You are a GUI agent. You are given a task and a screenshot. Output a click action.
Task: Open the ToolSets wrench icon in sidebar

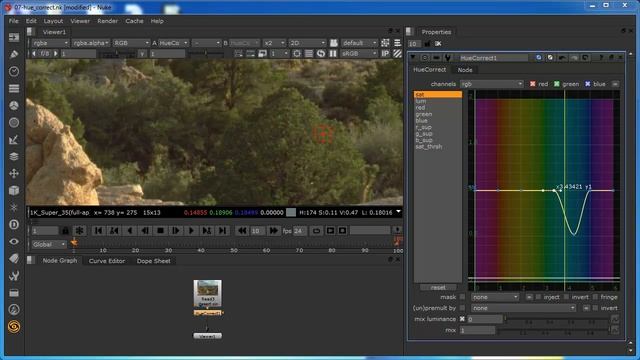[14, 276]
